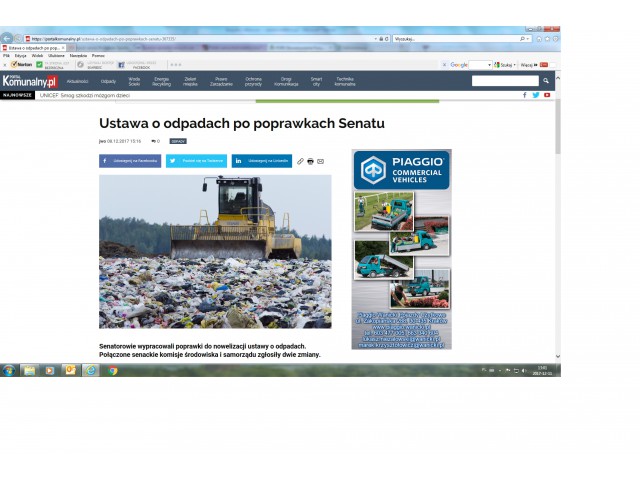Print the article using the printer icon
The height and width of the screenshot is (480, 640).
point(310,161)
